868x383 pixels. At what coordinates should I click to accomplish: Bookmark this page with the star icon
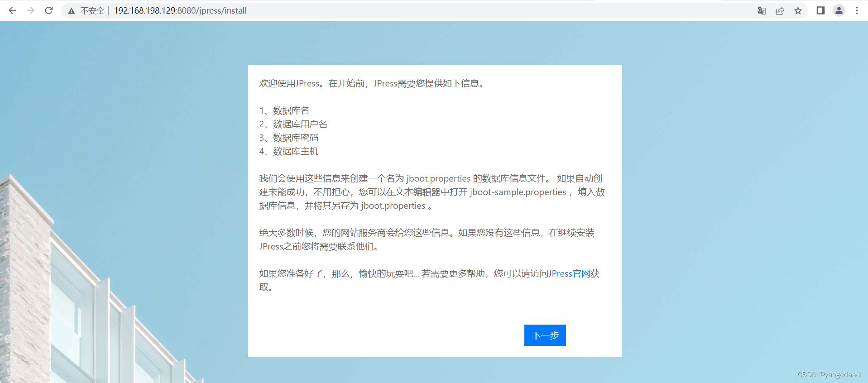798,10
